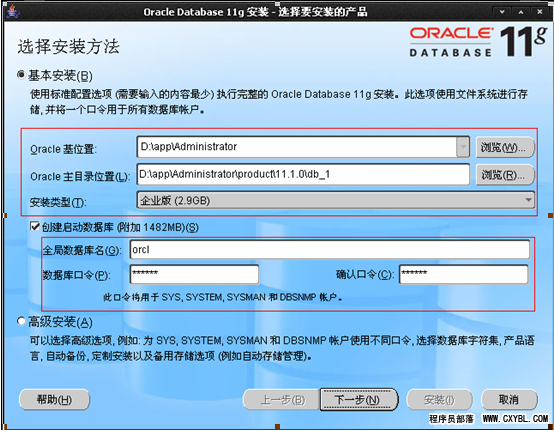Click the Oracle 主目录位置 path field
554x431 pixels.
coord(303,174)
